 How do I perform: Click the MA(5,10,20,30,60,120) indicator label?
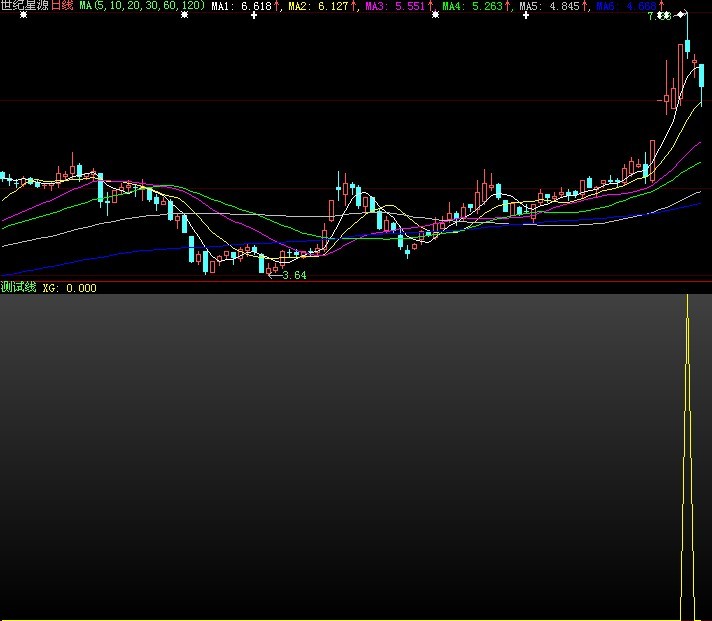142,6
